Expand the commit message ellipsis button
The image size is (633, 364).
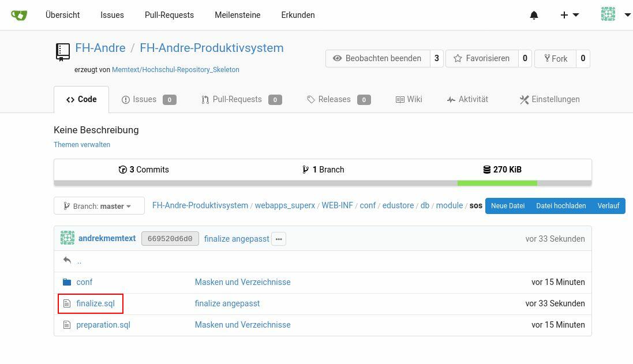pyautogui.click(x=279, y=239)
